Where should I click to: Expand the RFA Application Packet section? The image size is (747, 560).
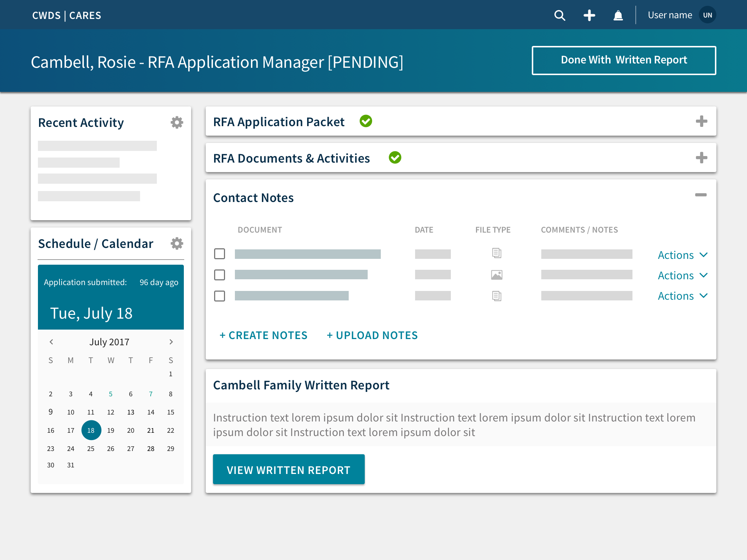click(701, 121)
